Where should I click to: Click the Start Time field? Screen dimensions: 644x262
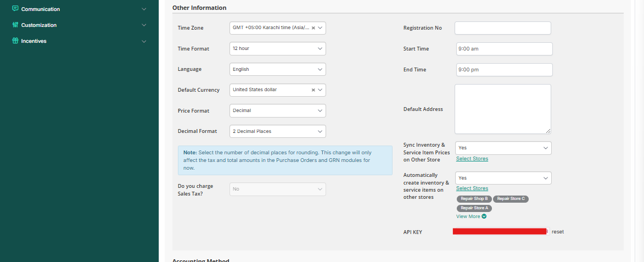(504, 49)
